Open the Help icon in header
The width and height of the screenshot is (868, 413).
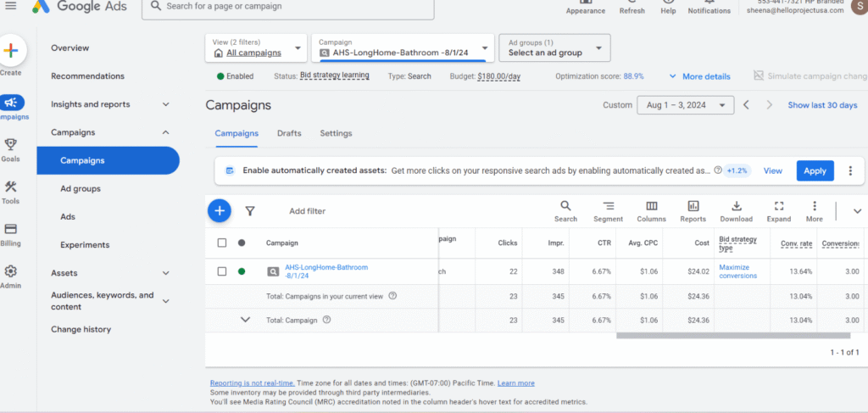(x=668, y=3)
